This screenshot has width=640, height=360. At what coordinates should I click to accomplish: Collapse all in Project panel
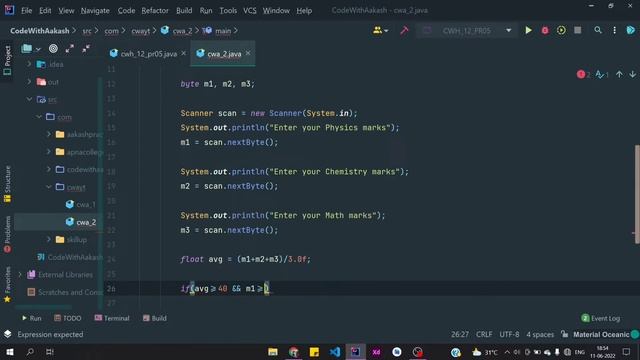tap(86, 49)
